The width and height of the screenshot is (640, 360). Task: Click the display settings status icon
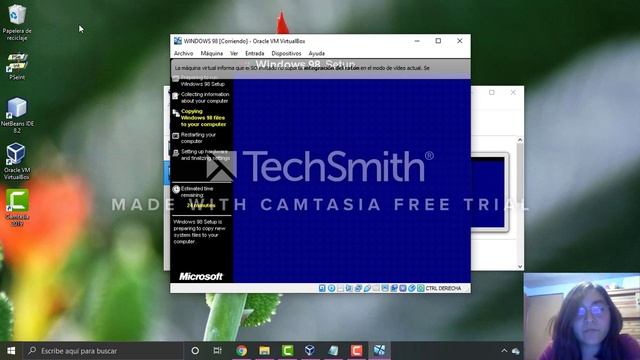385,288
